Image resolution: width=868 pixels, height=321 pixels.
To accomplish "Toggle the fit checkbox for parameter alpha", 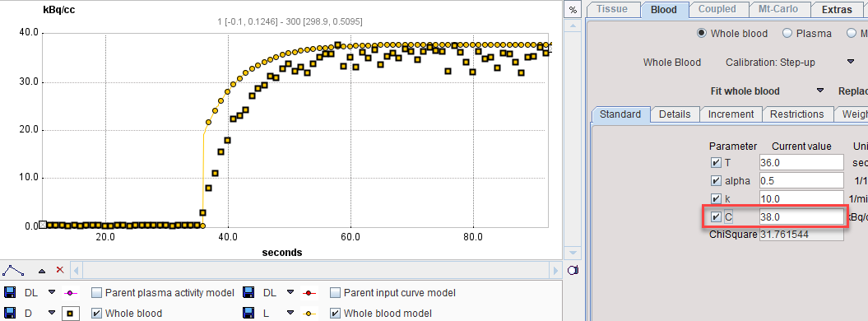I will coord(716,180).
